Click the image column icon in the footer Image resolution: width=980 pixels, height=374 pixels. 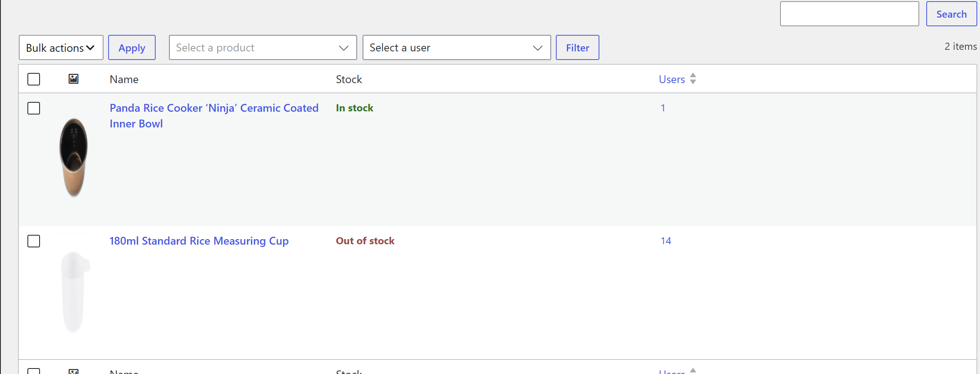(x=73, y=371)
